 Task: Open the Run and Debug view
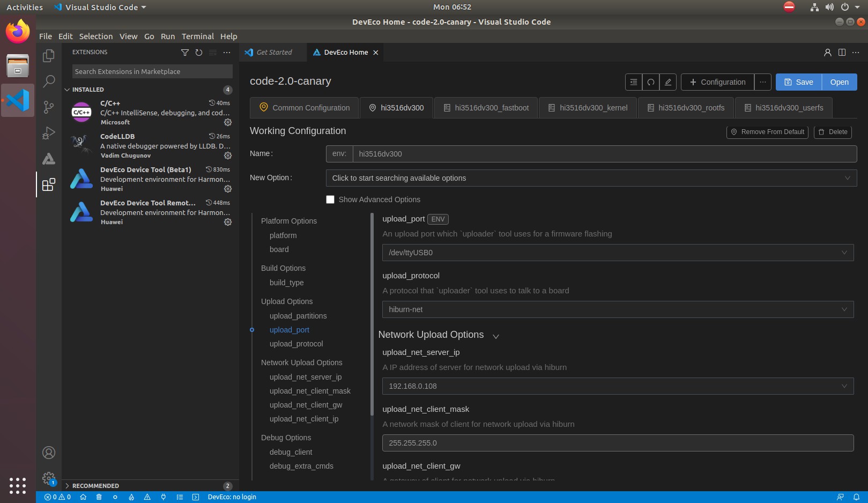click(x=49, y=132)
